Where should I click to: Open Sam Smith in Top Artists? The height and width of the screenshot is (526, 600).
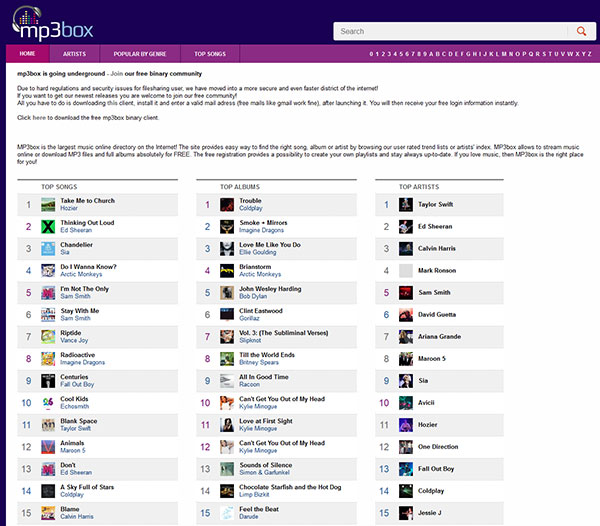click(x=434, y=293)
